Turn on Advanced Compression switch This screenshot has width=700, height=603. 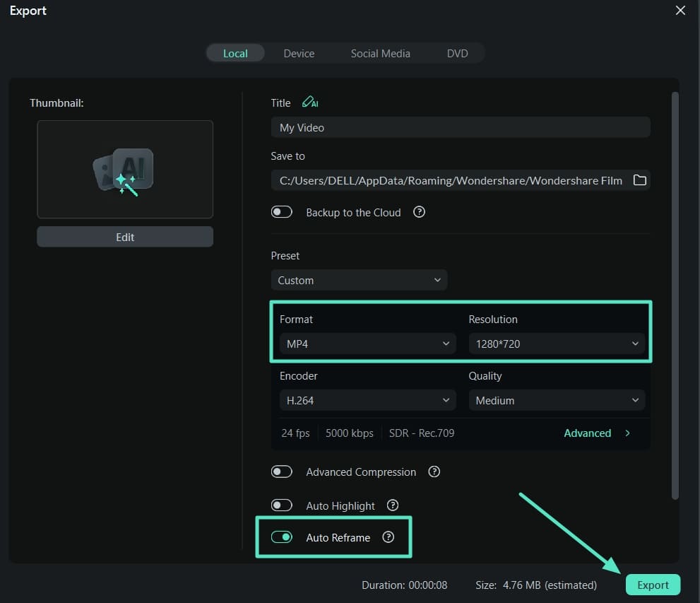(282, 472)
